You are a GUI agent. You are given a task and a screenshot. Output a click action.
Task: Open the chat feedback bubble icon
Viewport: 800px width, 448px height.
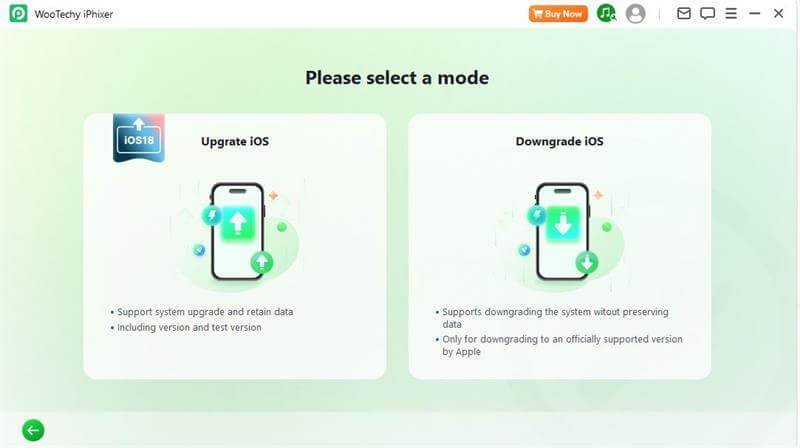pyautogui.click(x=707, y=13)
